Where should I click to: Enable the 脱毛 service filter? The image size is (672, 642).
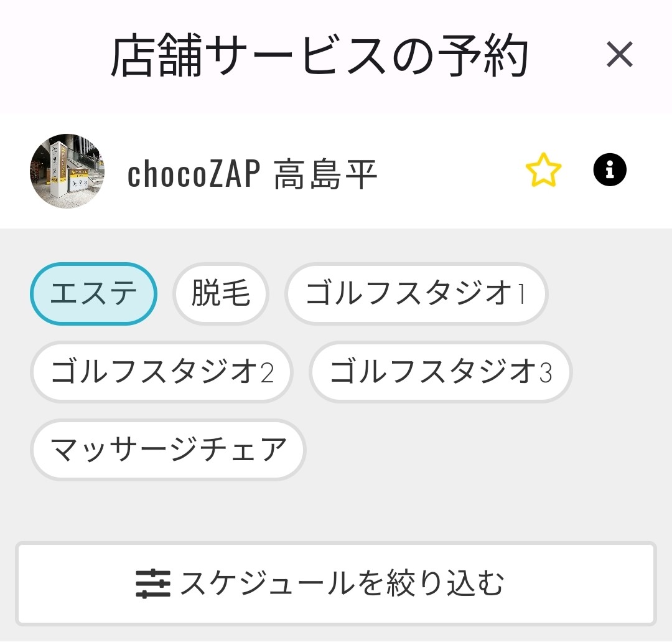221,293
